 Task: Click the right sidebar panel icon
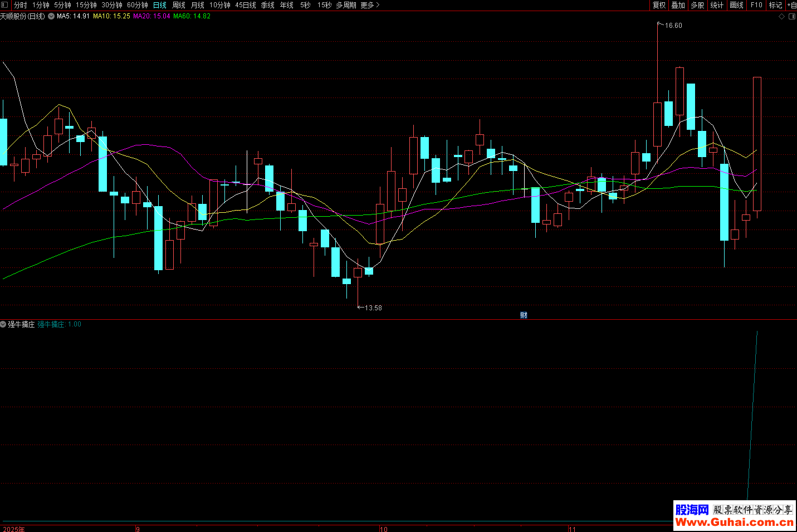click(792, 17)
